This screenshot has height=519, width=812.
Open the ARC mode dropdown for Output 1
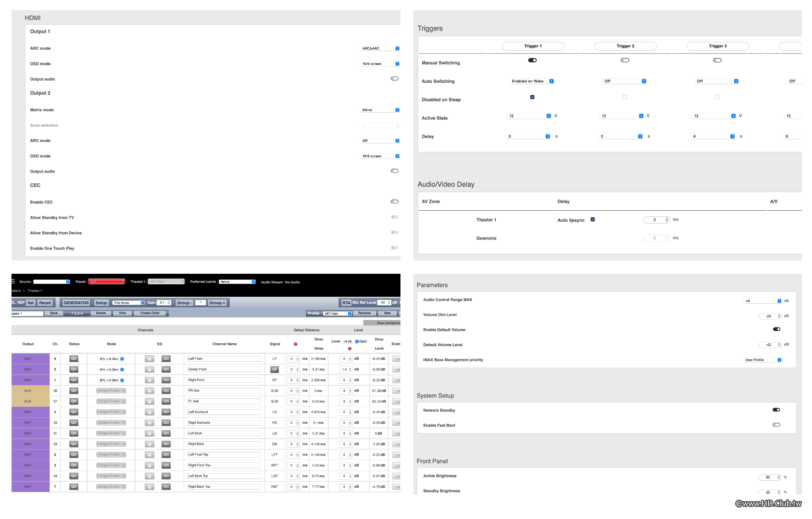[380, 48]
